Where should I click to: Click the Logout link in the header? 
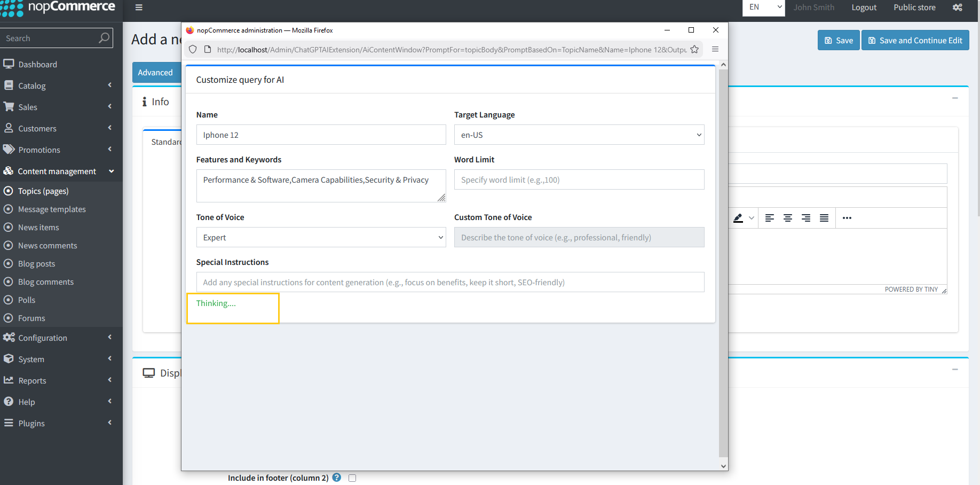[864, 7]
